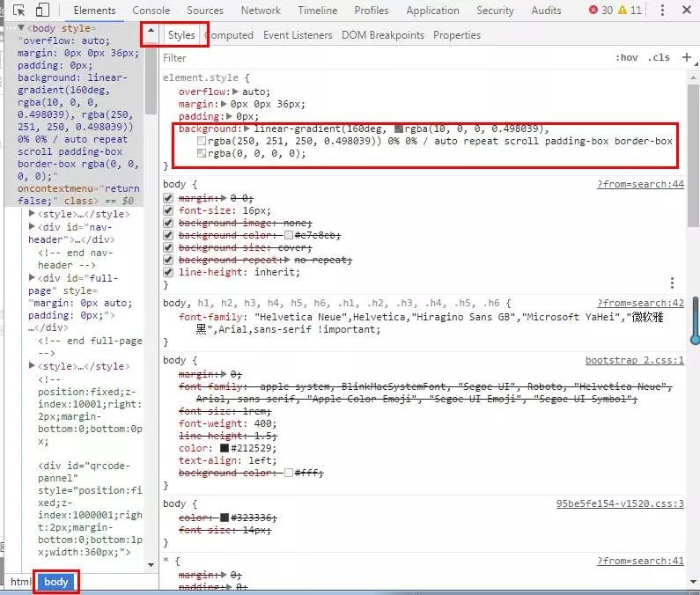The width and height of the screenshot is (700, 595).
Task: Toggle the .cls element classes button
Action: tap(658, 57)
